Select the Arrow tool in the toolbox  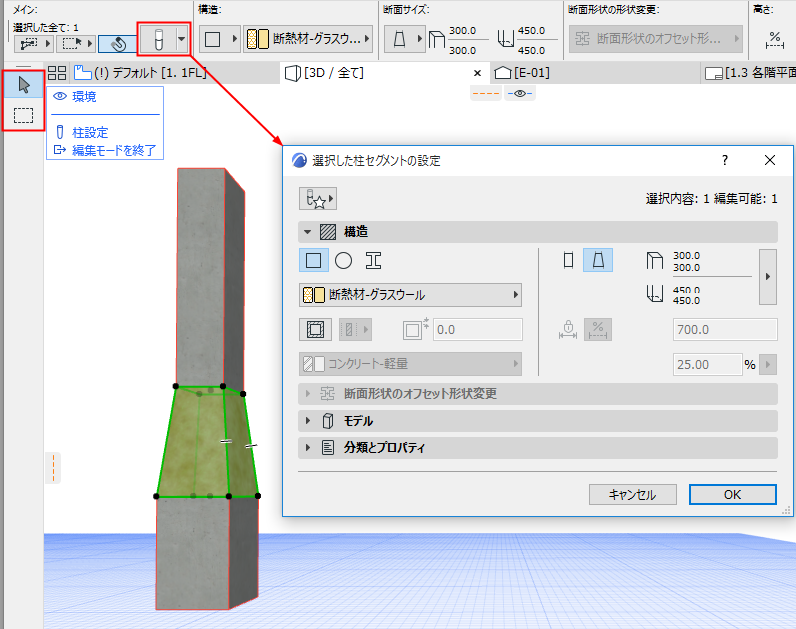coord(23,85)
